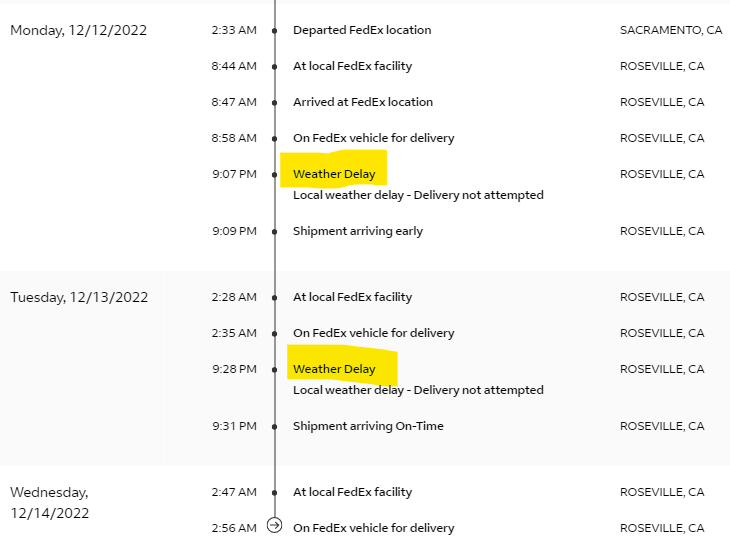Click timeline dot next to Shipment arriving early
The width and height of the screenshot is (730, 555).
(x=275, y=232)
